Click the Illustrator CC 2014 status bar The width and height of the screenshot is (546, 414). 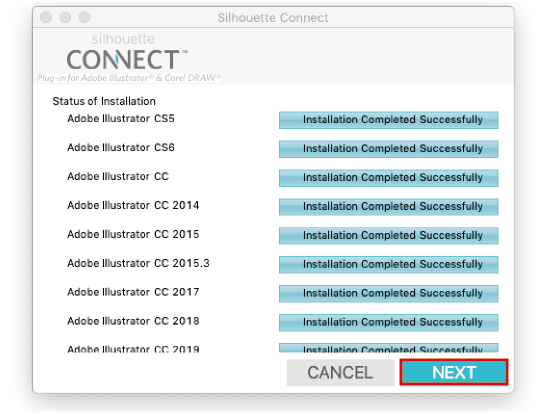pos(389,206)
